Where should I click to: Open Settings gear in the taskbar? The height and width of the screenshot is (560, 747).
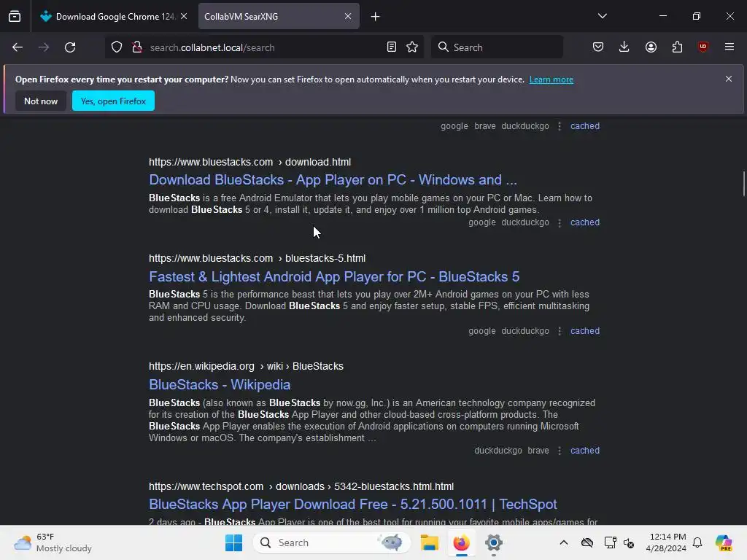pos(494,542)
